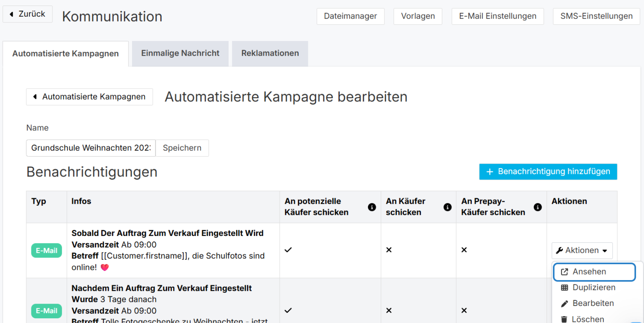This screenshot has width=644, height=323.
Task: Click the Kommunikation page title
Action: click(112, 17)
